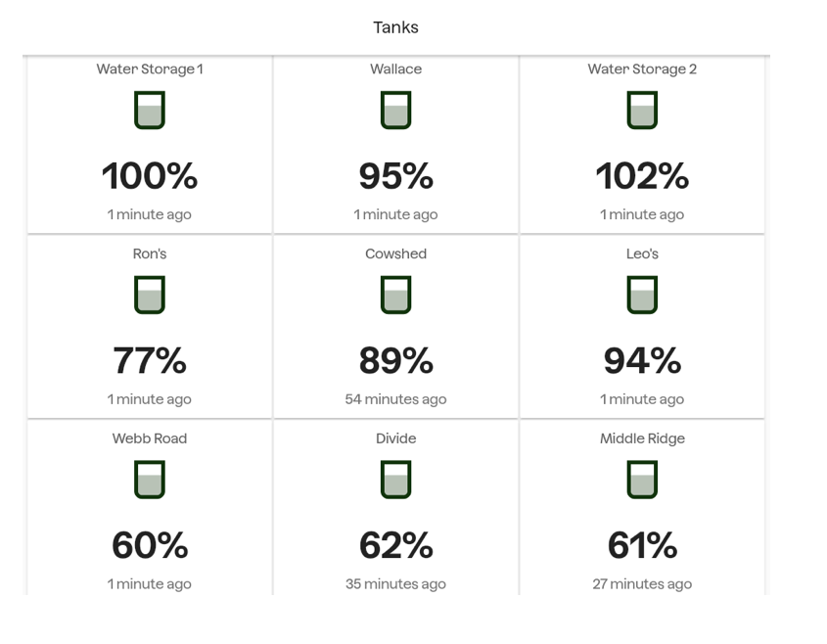Click the "54 minutes ago" timestamp
The width and height of the screenshot is (827, 644).
(x=395, y=399)
